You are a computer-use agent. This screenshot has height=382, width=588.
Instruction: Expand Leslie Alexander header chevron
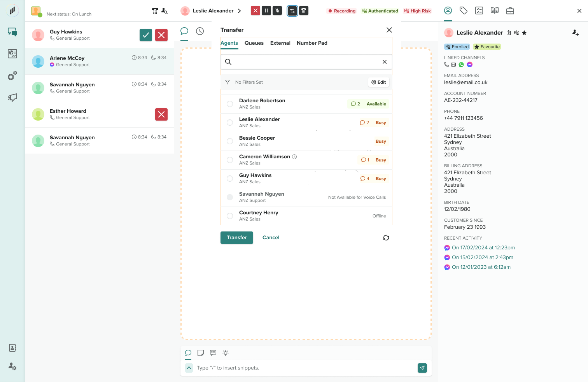point(240,11)
